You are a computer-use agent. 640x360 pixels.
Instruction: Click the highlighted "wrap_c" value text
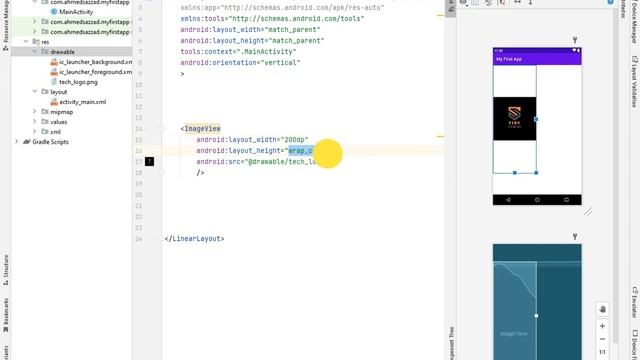300,151
